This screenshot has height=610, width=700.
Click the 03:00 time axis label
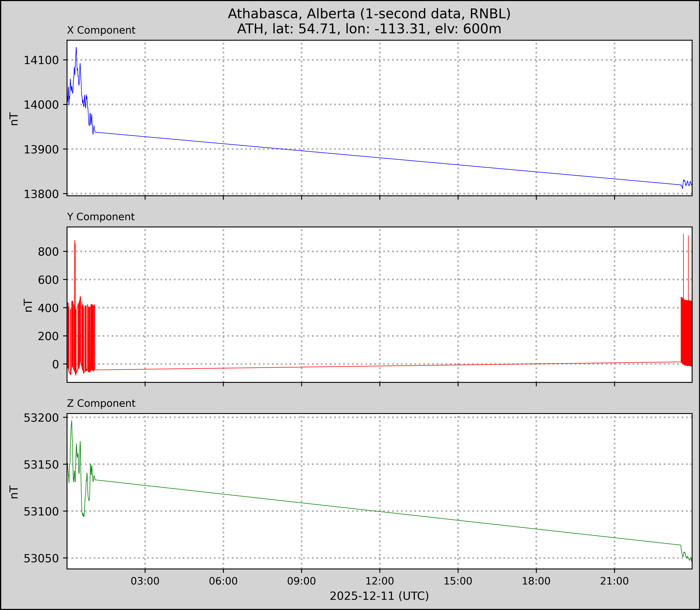coord(145,581)
